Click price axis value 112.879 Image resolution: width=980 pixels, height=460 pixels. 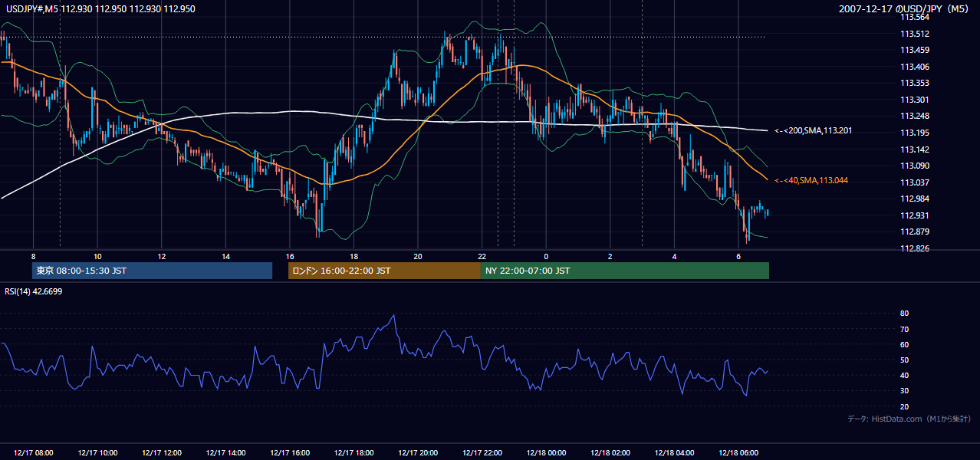(915, 232)
